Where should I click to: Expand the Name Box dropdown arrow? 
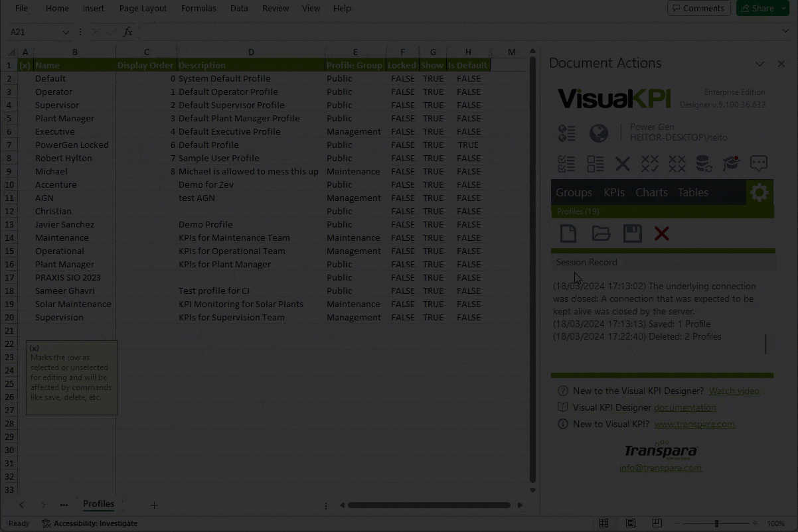(66, 32)
